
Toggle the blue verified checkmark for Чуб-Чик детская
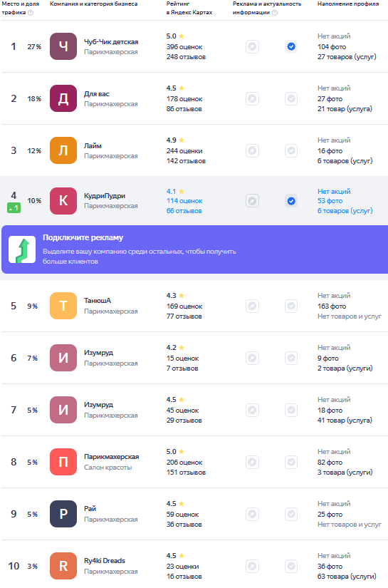[291, 46]
